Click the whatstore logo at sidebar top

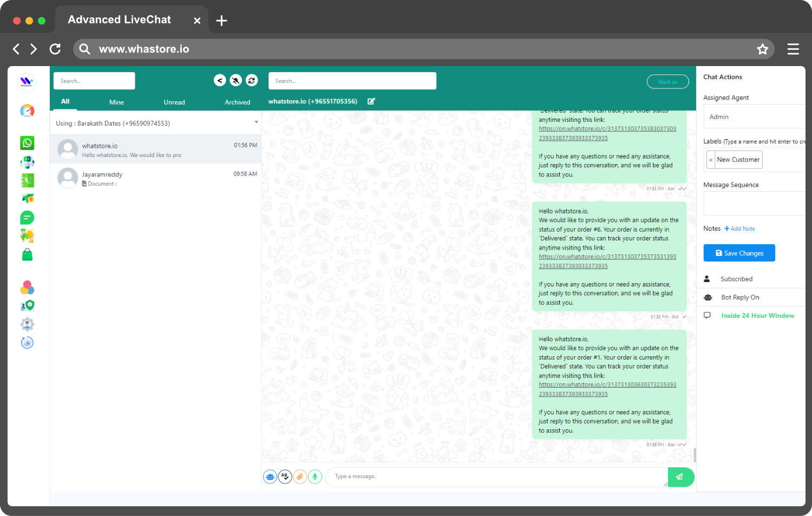[x=27, y=82]
